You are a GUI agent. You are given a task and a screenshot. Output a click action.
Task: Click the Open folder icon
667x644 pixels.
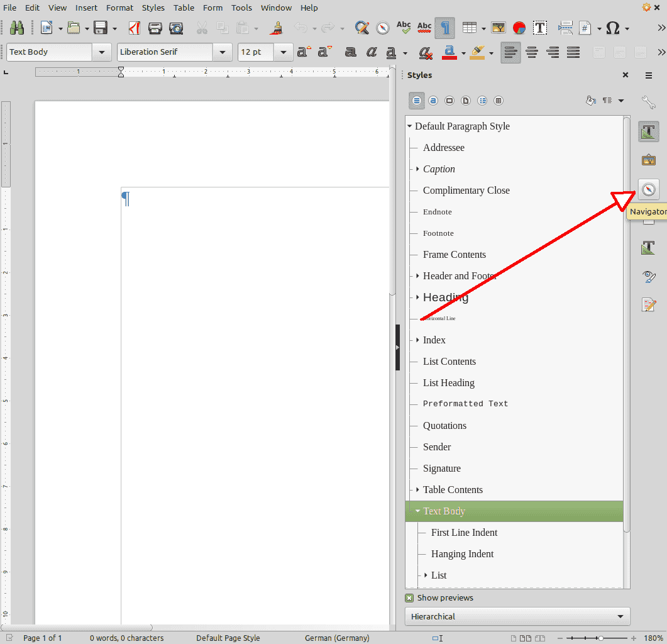click(x=74, y=28)
